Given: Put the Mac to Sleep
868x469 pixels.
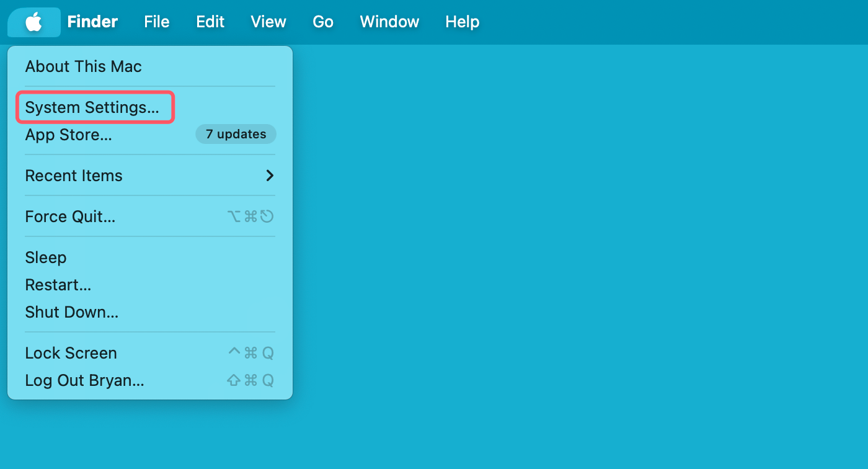Looking at the screenshot, I should [46, 257].
